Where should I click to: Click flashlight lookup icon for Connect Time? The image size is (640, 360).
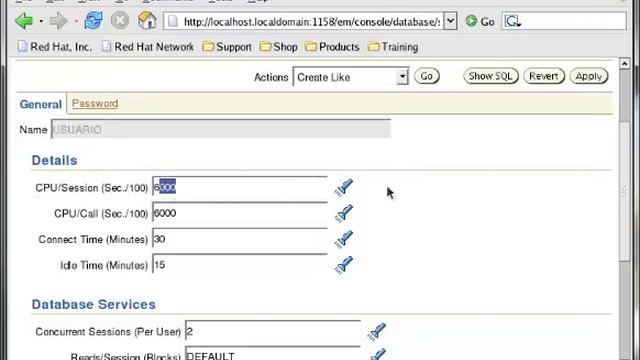(344, 240)
